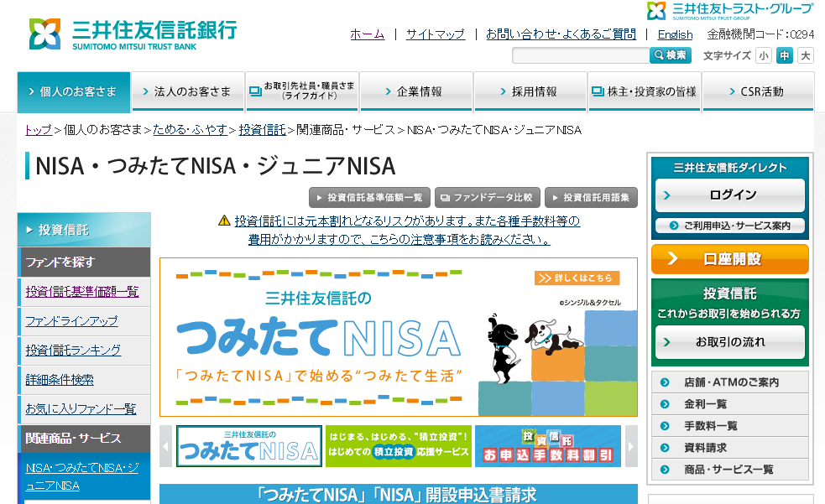The width and height of the screenshot is (825, 504).
Task: Click sidebar link 投資信託基準価額一覧
Action: [x=82, y=292]
